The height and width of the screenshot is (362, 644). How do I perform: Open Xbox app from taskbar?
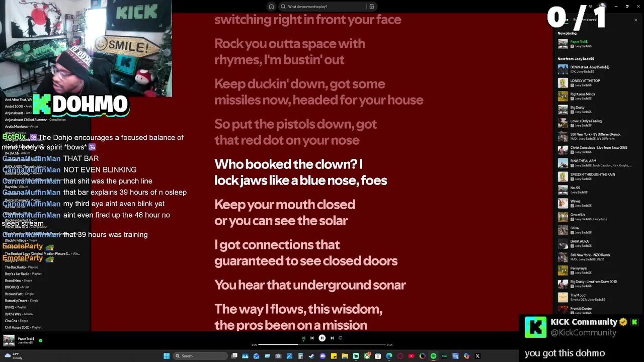click(x=367, y=356)
